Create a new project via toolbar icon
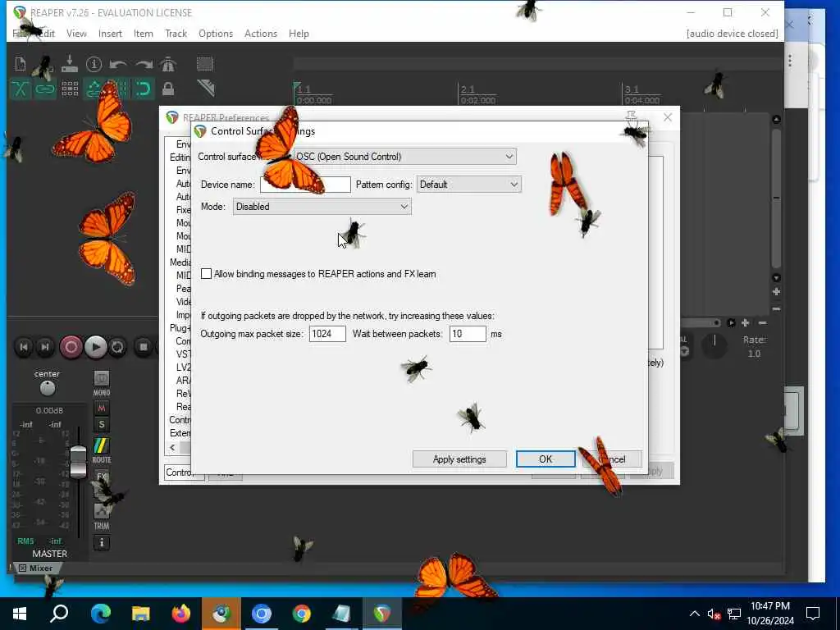Screen dimensions: 840x630 [21, 64]
